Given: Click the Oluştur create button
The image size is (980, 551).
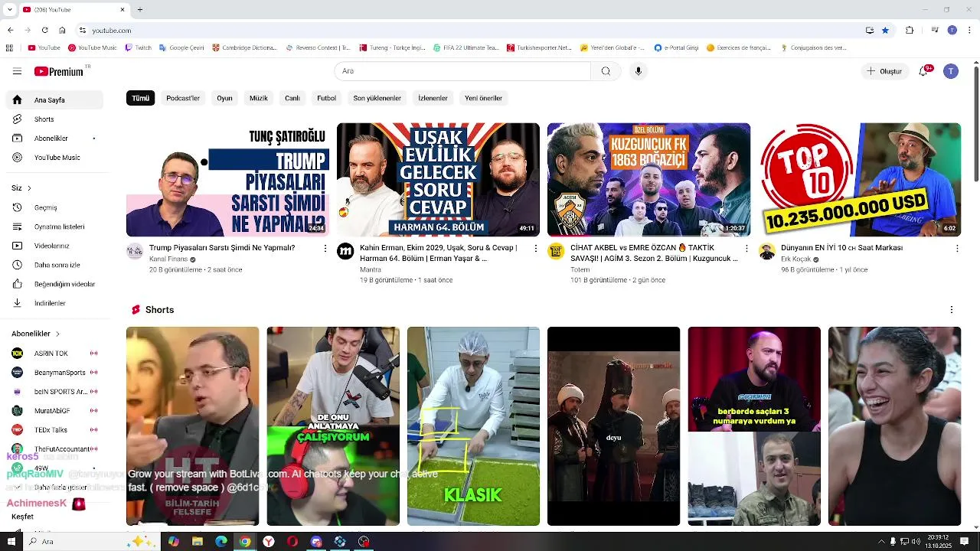Looking at the screenshot, I should point(884,71).
